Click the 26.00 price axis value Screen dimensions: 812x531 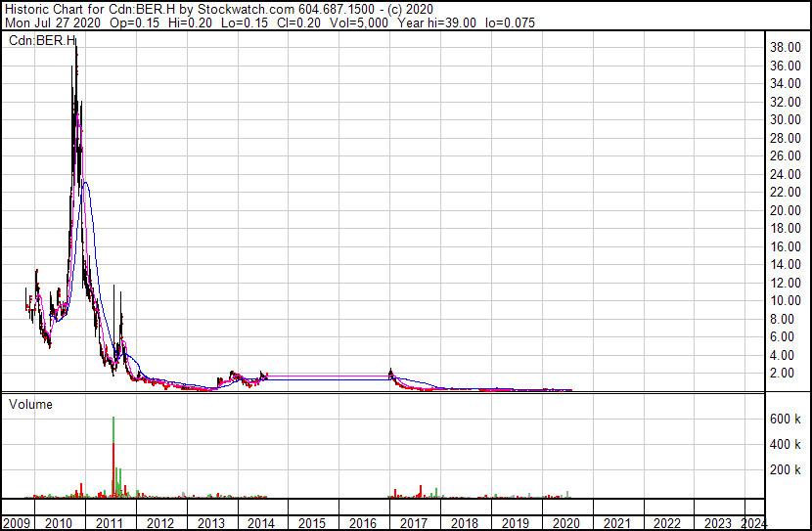pyautogui.click(x=786, y=155)
